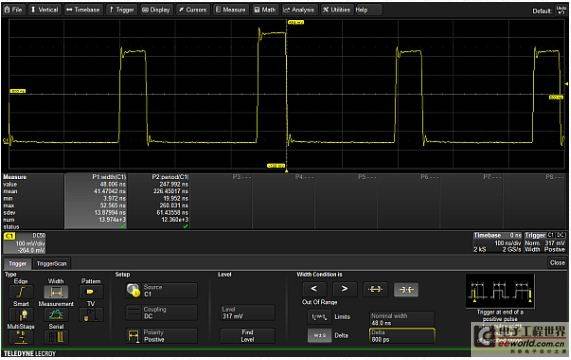Screen dimensions: 571x360
Task: Click the top yellow cursor label
Action: 296,23
